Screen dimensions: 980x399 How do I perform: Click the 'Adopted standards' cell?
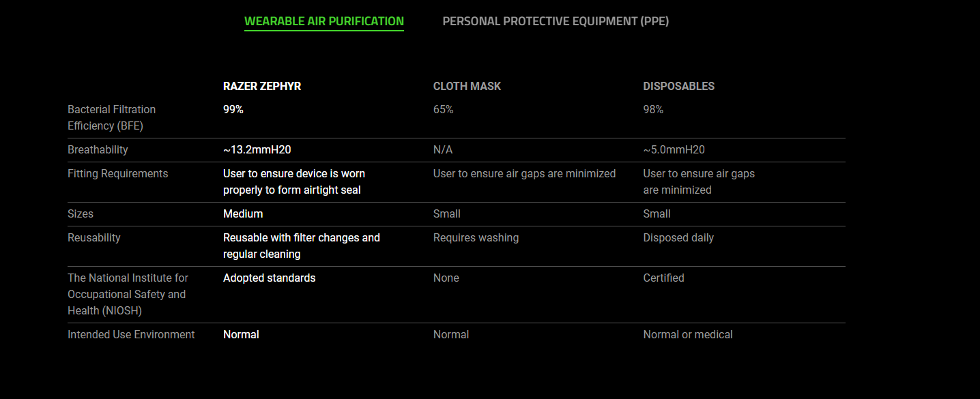click(270, 278)
